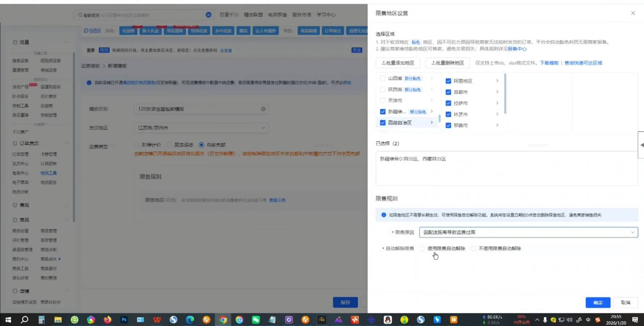Open the Windows notification center icon
The image size is (644, 326).
tap(635, 320)
